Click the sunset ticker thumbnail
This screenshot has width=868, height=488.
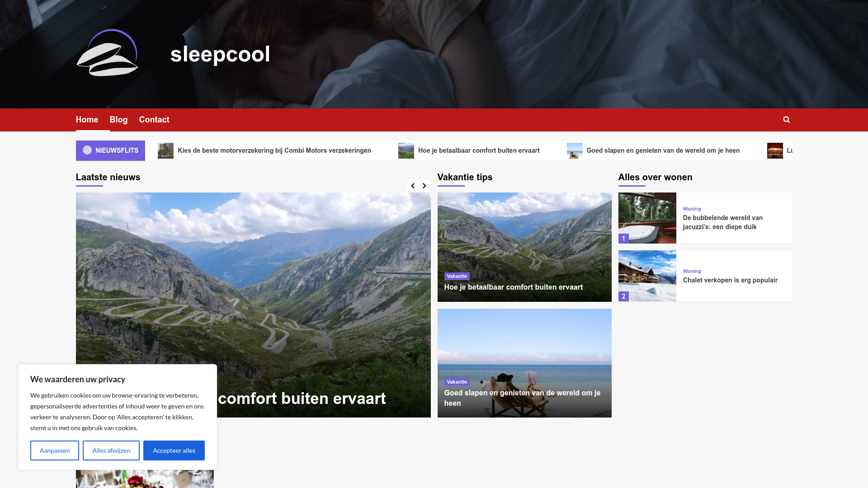coord(775,150)
